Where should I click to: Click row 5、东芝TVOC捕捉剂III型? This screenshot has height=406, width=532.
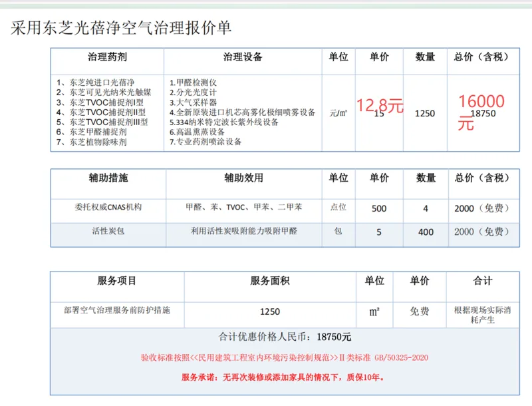(102, 122)
